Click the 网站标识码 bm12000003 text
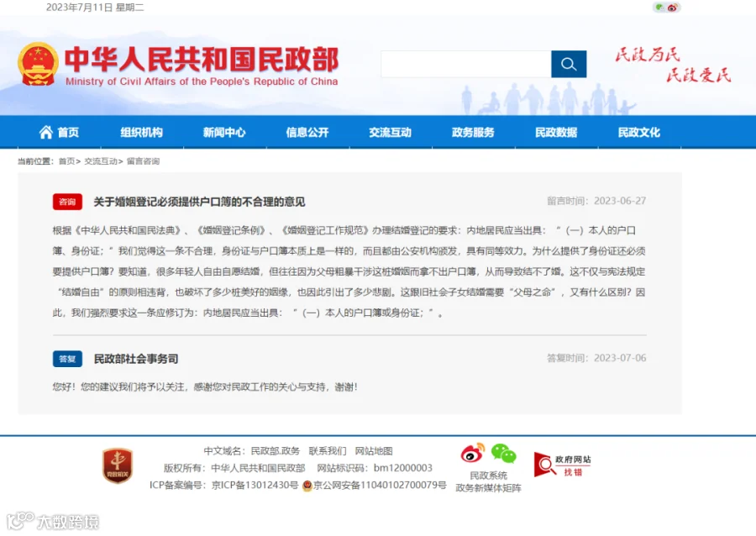 [375, 468]
